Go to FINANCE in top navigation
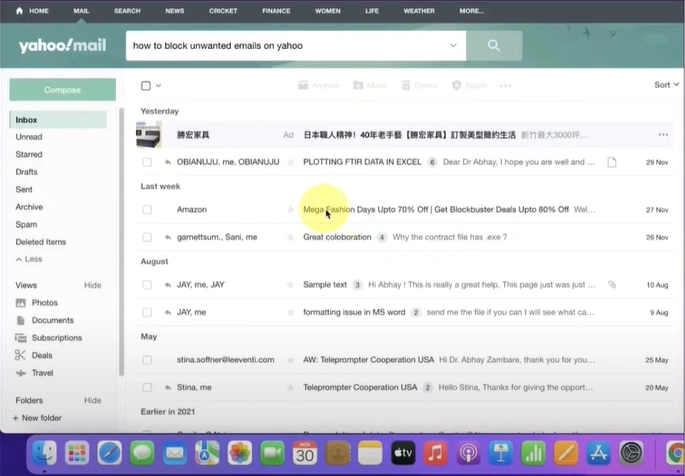The image size is (685, 476). [276, 11]
